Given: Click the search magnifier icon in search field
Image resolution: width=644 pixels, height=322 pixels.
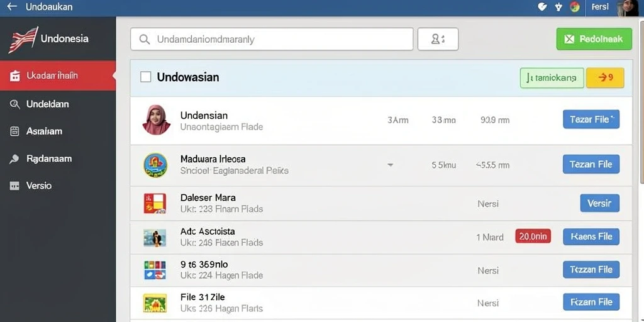Looking at the screenshot, I should 144,40.
